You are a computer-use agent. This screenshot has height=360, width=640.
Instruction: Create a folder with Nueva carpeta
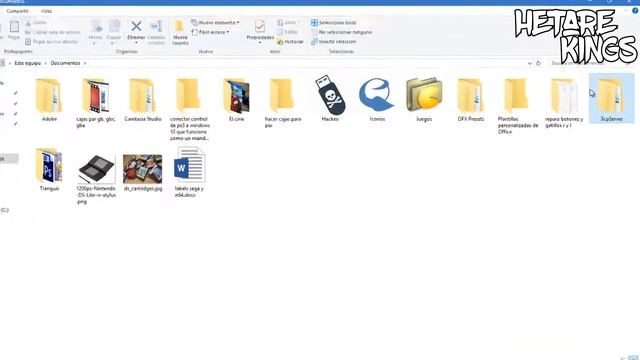180,32
